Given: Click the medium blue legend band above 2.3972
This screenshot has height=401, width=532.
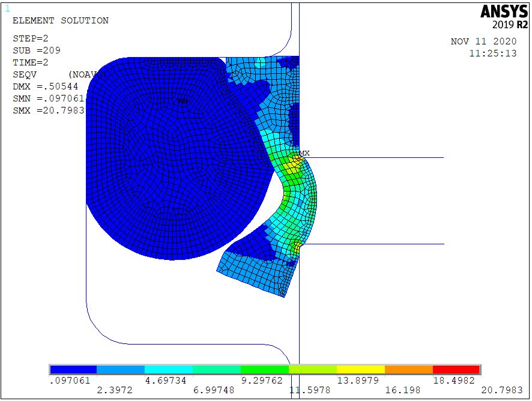Looking at the screenshot, I should 121,369.
